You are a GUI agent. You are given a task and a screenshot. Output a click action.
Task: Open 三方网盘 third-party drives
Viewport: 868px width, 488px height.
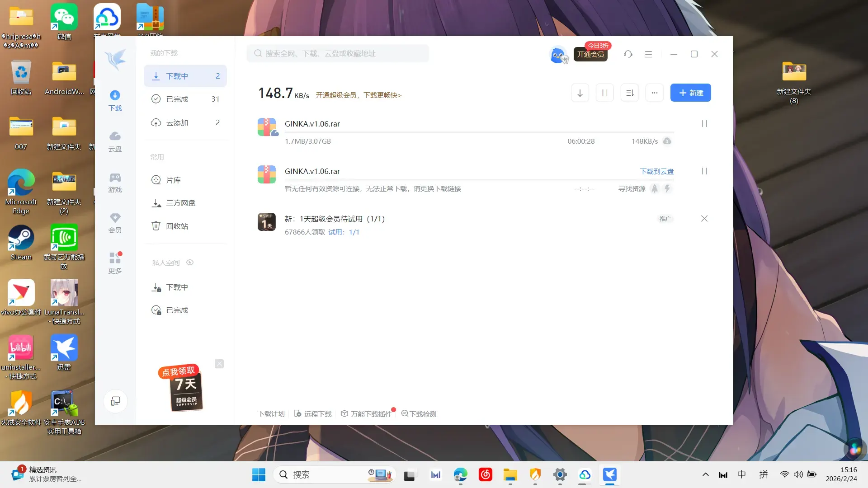tap(185, 203)
